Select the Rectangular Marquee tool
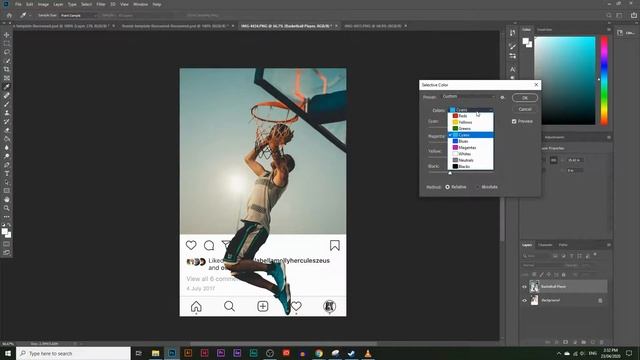 [x=7, y=44]
